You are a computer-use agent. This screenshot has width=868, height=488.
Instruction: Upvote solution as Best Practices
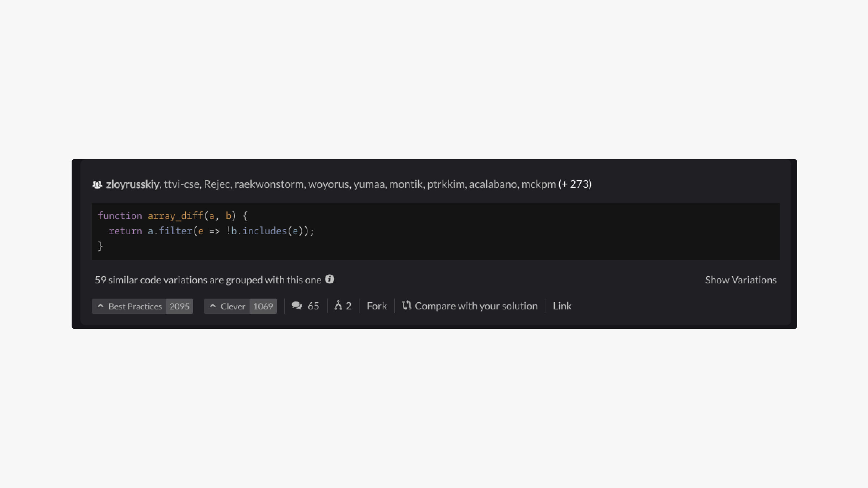click(135, 306)
